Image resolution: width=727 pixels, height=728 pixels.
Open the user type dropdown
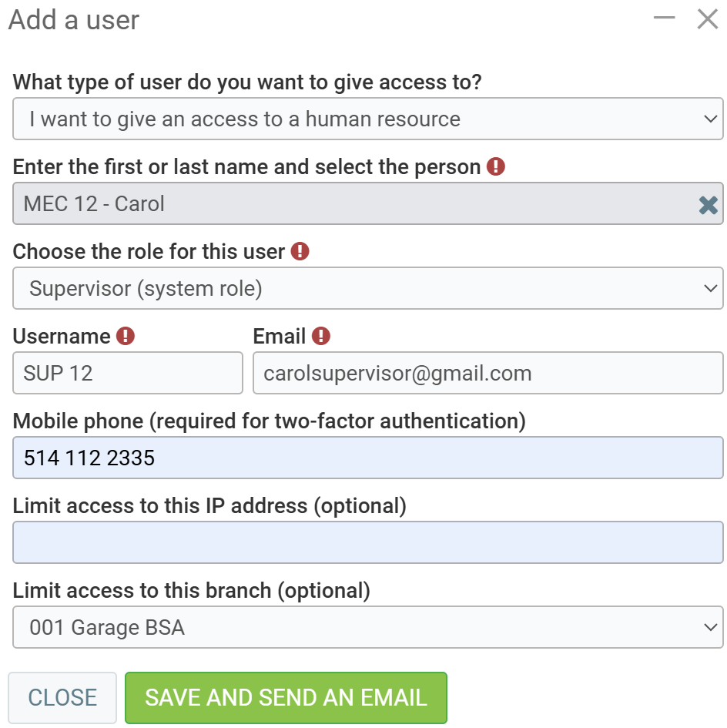point(368,119)
